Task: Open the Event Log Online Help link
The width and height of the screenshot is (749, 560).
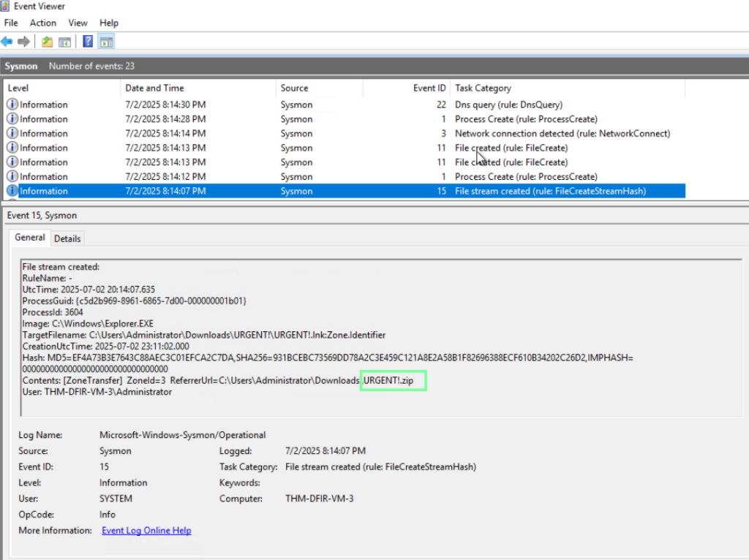Action: (146, 530)
